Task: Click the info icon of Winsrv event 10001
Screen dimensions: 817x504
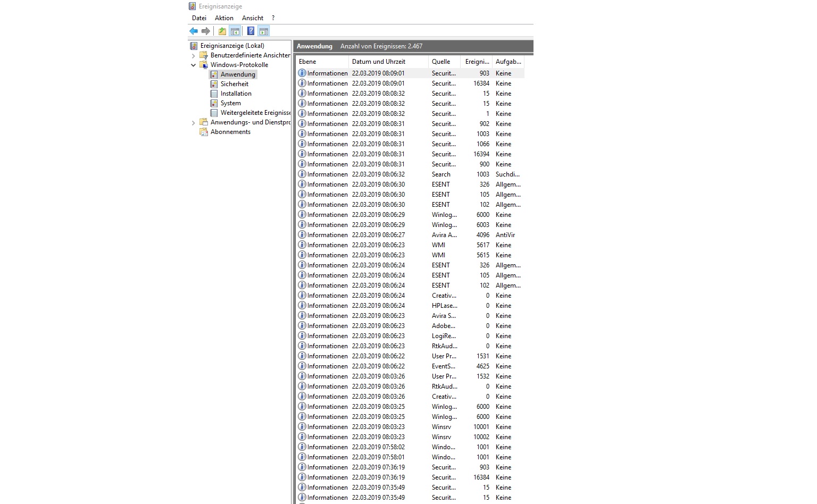Action: [x=302, y=426]
